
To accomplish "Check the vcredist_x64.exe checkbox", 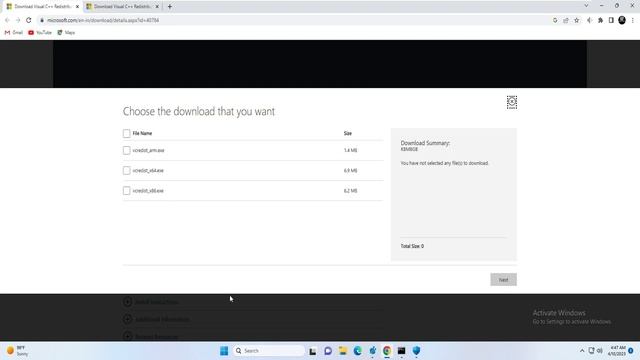I will tap(127, 170).
